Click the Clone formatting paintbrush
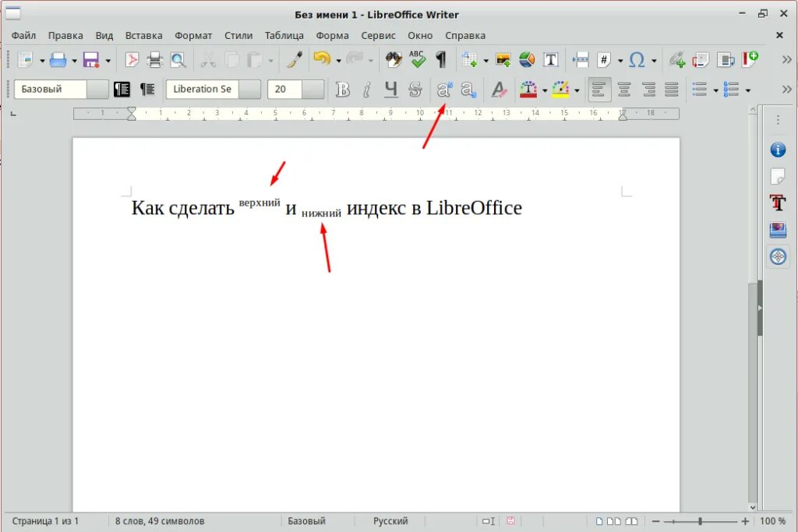Viewport: 798px width, 532px height. [x=294, y=60]
